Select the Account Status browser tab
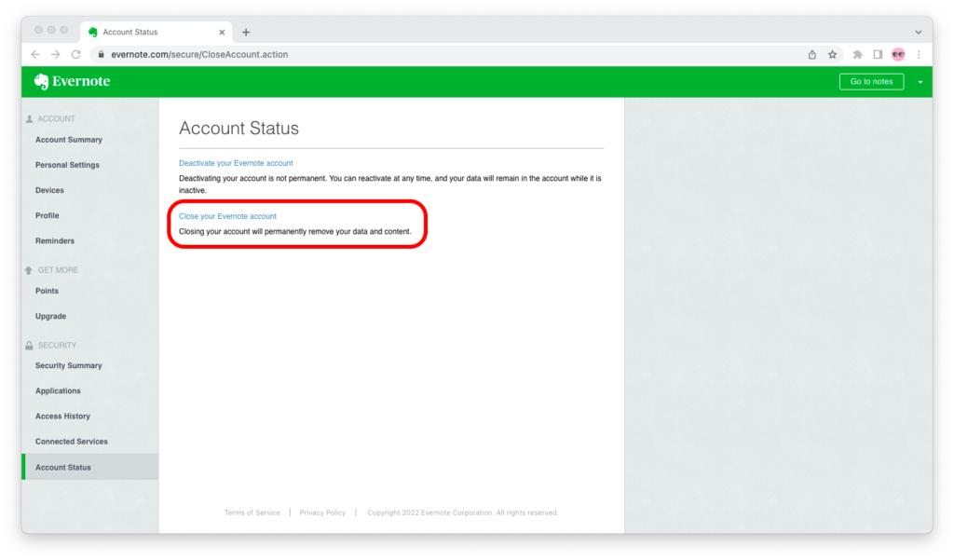Screen dimensions: 954x560 157,33
